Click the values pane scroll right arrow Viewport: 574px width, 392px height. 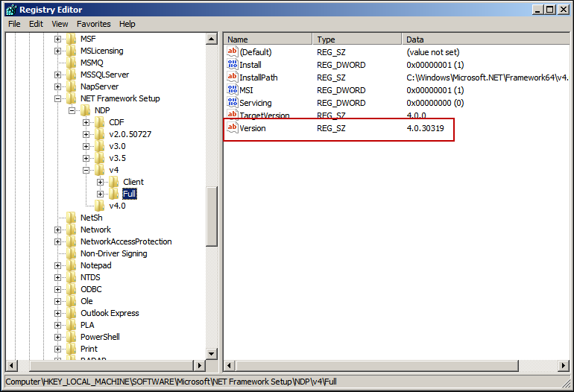point(564,365)
